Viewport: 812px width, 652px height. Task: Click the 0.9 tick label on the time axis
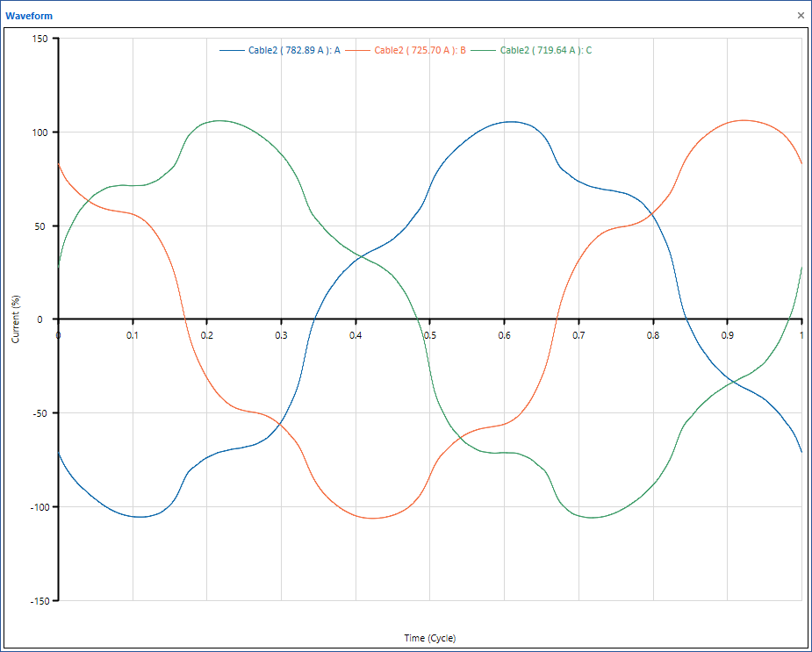pos(727,336)
